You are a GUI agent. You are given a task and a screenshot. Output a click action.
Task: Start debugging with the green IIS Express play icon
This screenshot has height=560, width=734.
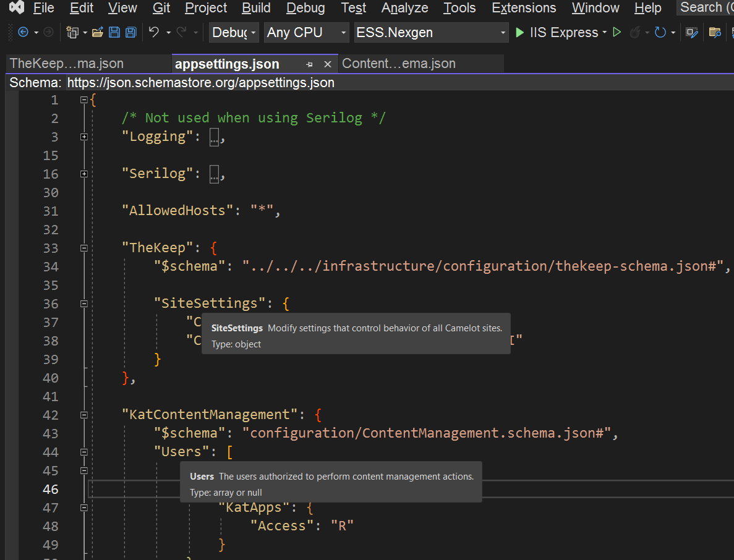(519, 32)
